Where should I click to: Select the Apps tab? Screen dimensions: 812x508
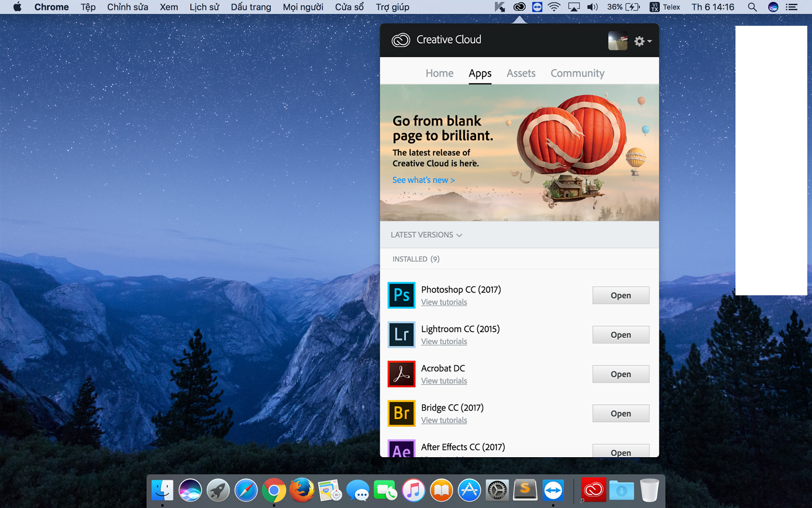point(480,73)
